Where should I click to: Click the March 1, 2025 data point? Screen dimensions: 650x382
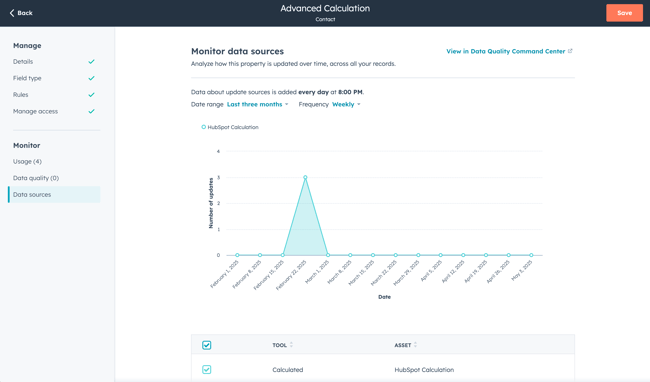(327, 255)
